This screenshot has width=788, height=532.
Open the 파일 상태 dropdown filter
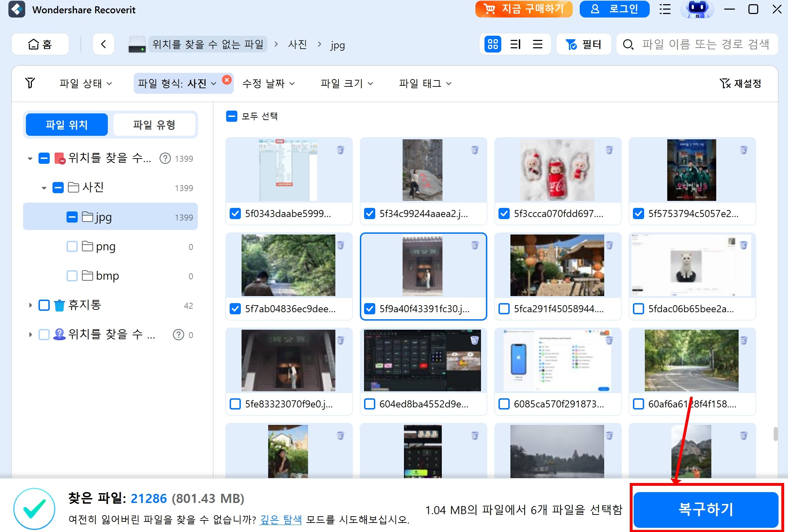pyautogui.click(x=86, y=83)
